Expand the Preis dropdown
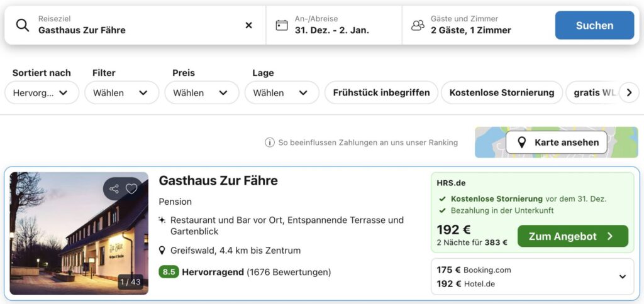 click(x=201, y=92)
